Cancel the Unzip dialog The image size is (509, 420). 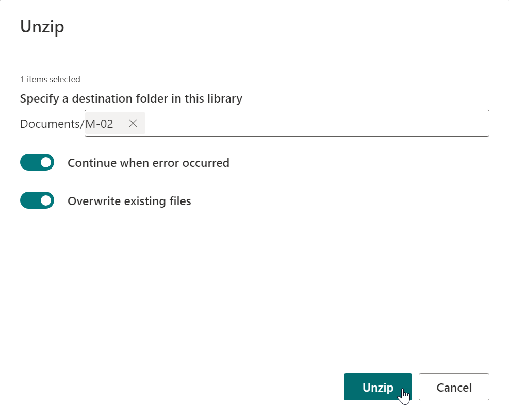tap(454, 387)
